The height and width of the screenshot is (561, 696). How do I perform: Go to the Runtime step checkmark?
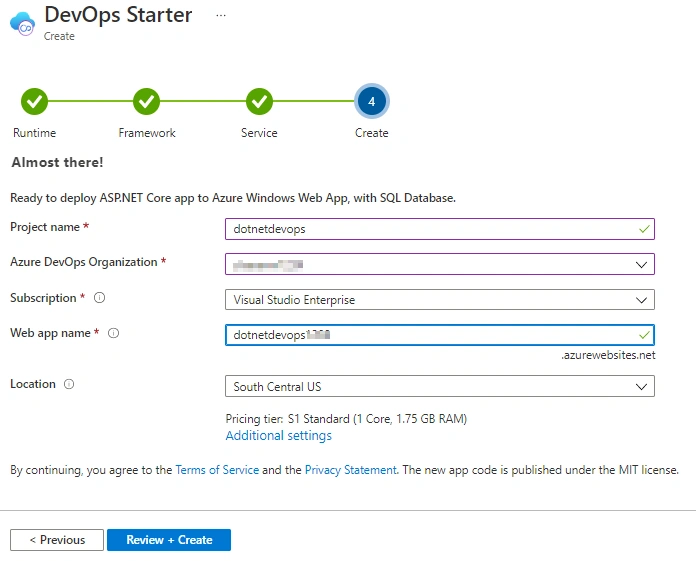pyautogui.click(x=34, y=101)
